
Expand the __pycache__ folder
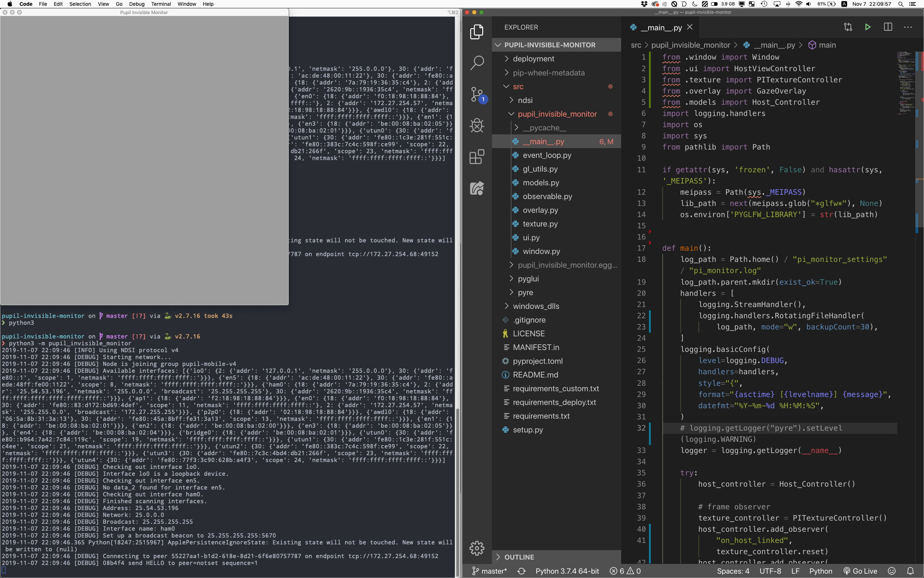[556, 128]
